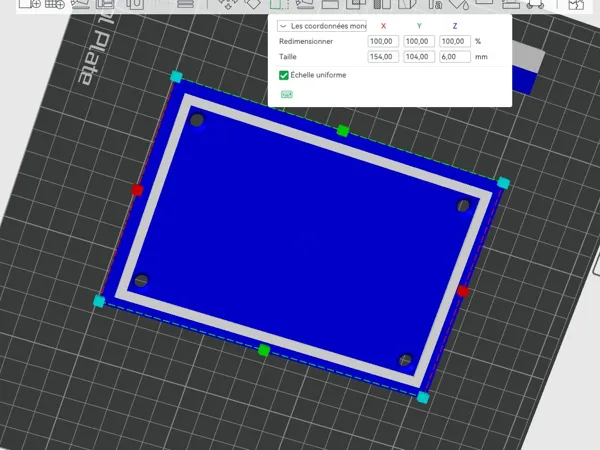Click the active green Scale tool icon

pyautogui.click(x=279, y=4)
